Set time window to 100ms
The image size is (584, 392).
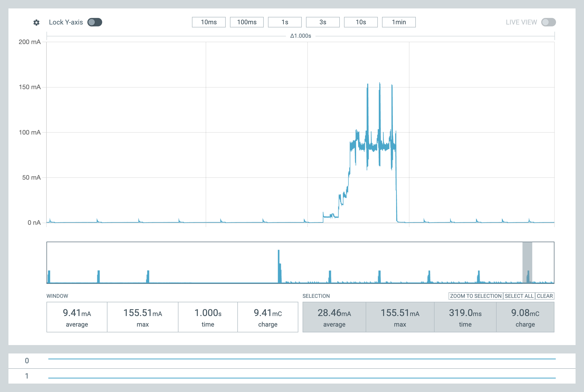[x=247, y=22]
